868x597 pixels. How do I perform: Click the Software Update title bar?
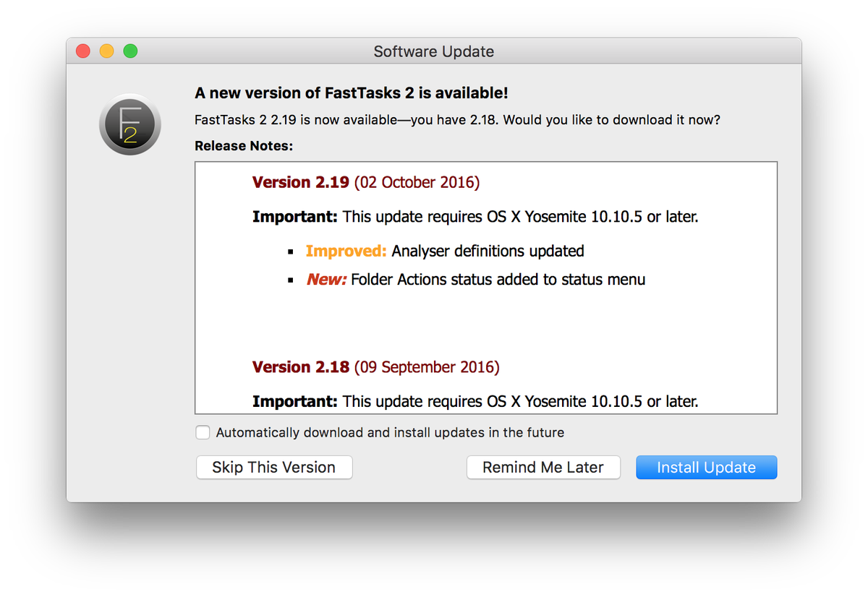[433, 51]
